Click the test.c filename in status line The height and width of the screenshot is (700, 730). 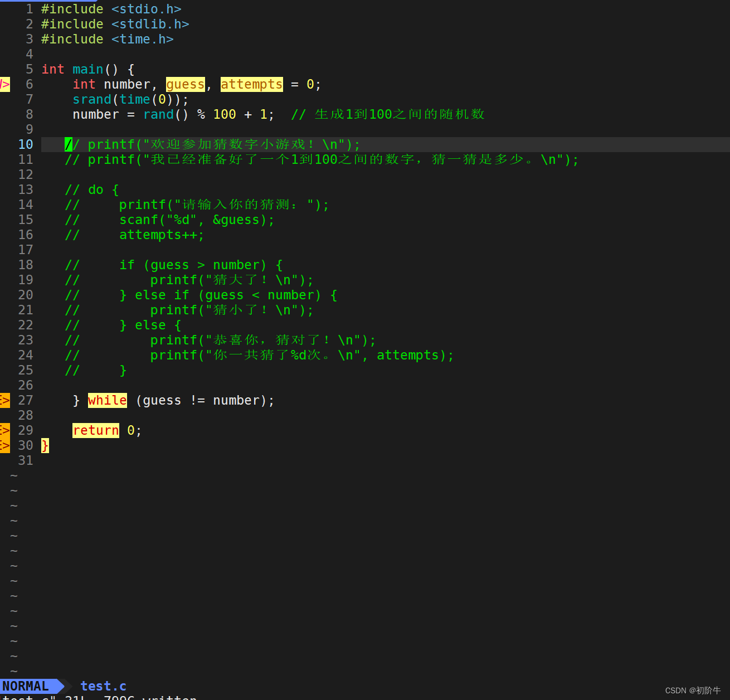point(103,686)
